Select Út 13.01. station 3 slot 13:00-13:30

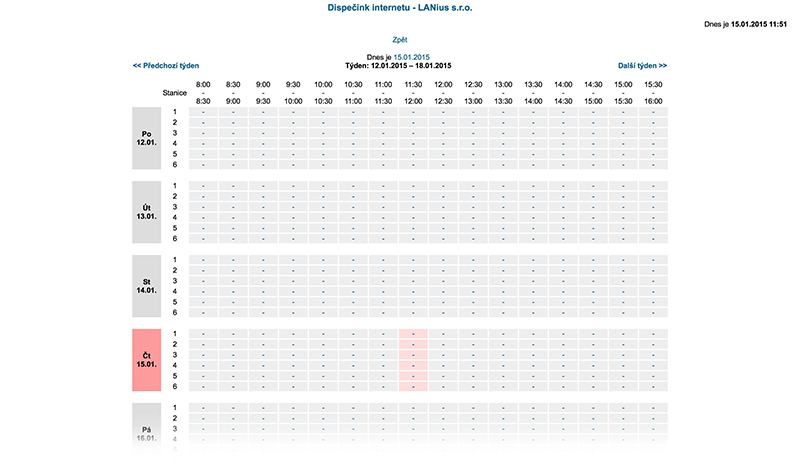tap(503, 207)
